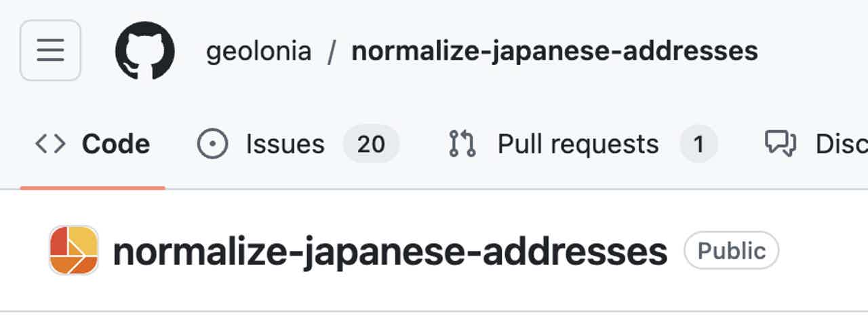Image resolution: width=868 pixels, height=322 pixels.
Task: Click the orange repository avatar icon
Action: (x=74, y=250)
